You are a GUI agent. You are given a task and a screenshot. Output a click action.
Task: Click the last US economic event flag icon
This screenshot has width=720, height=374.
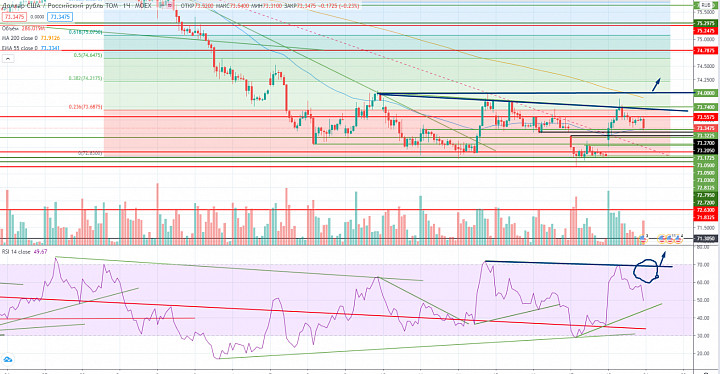[x=678, y=239]
